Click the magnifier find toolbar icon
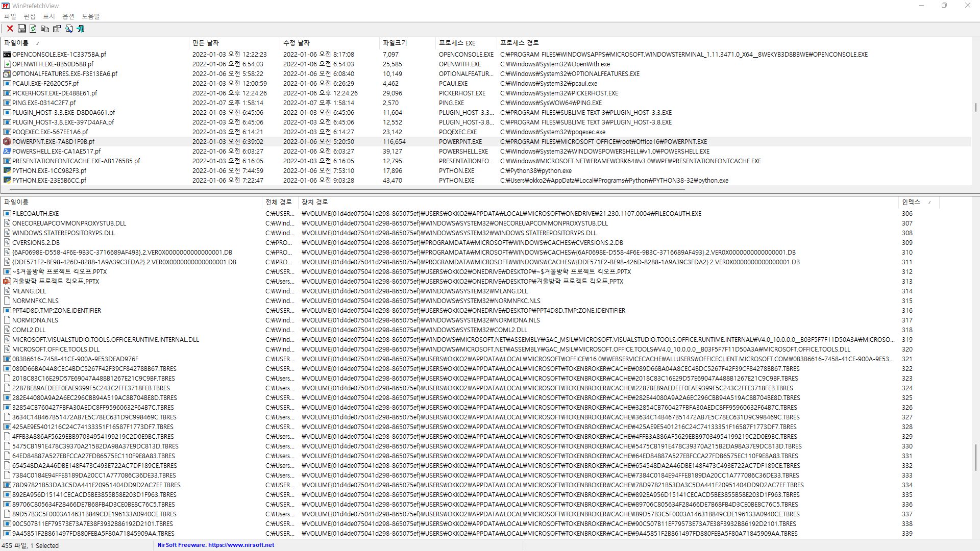The width and height of the screenshot is (980, 551). pos(69,29)
